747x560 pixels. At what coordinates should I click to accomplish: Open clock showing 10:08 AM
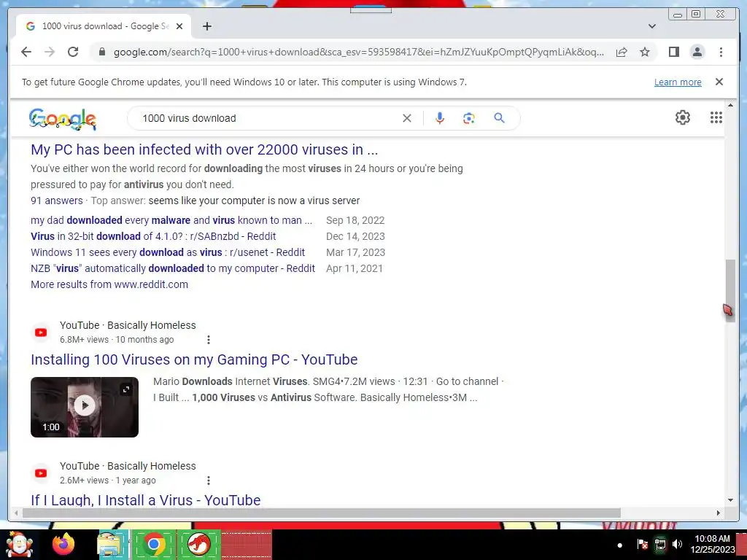pos(712,544)
